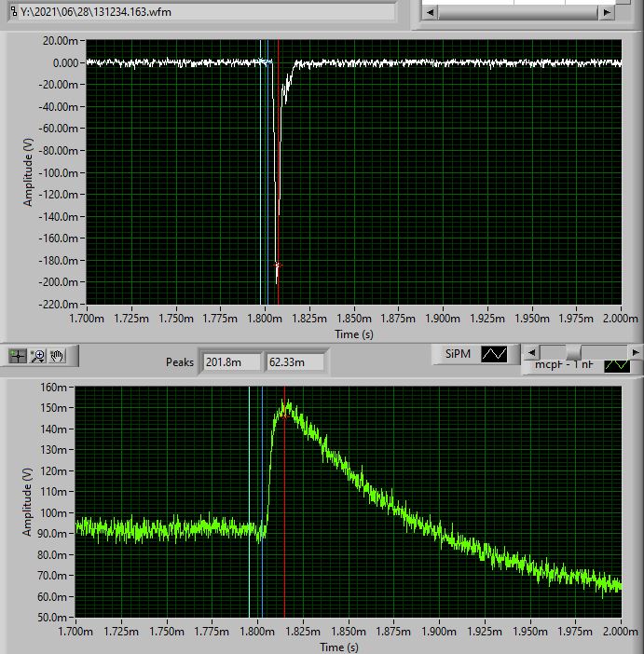Viewport: 644px width, 654px height.
Task: Click the SiPM legend label
Action: (x=458, y=354)
